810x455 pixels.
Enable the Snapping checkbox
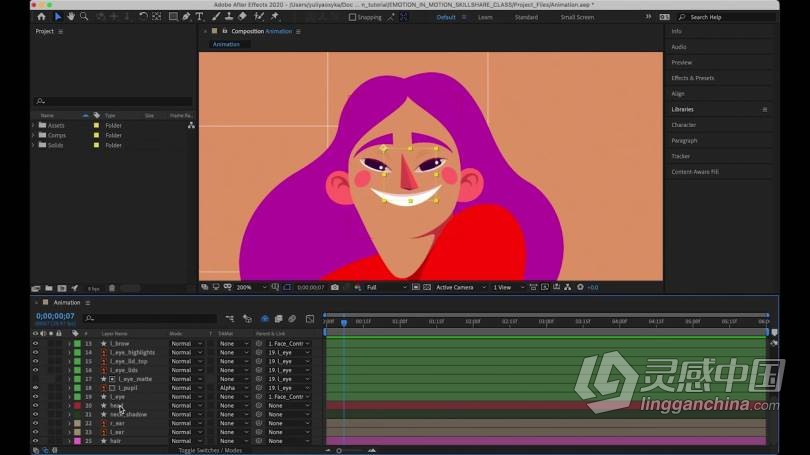coord(352,17)
